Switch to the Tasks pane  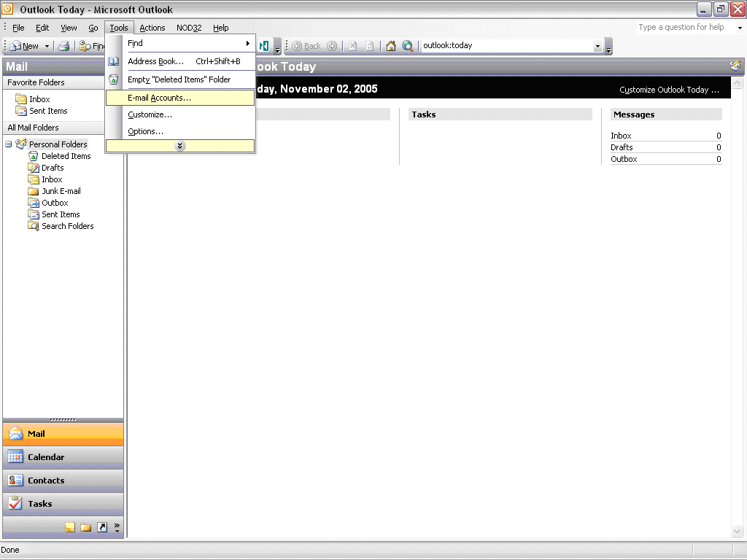click(63, 504)
